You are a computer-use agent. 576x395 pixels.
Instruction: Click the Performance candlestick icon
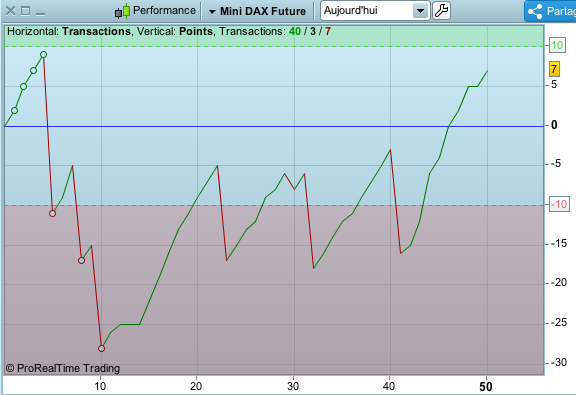click(122, 11)
